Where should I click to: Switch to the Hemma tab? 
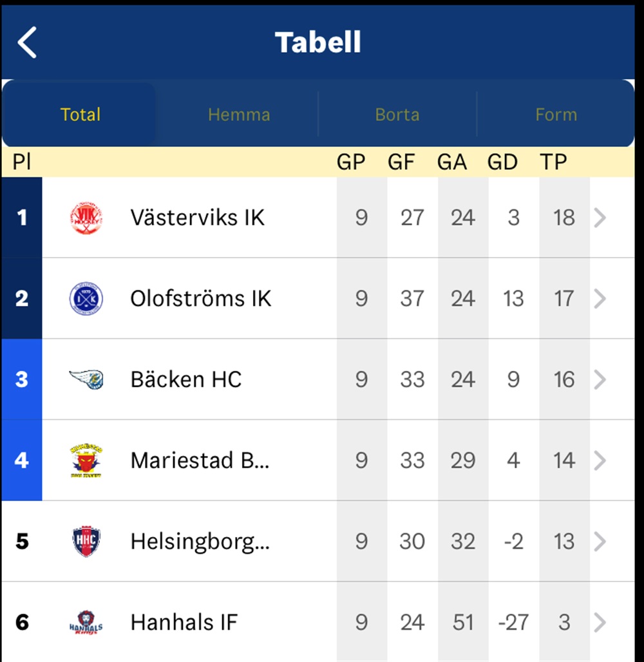click(x=238, y=115)
